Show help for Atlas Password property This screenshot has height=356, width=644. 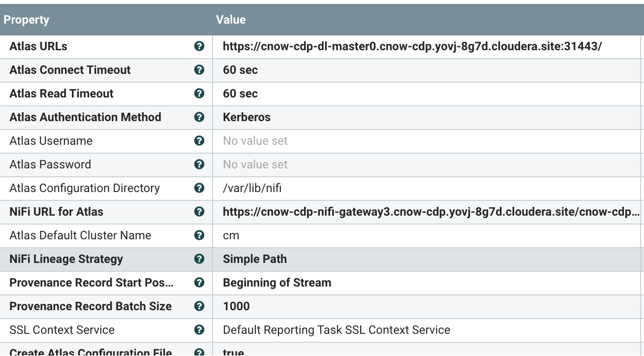click(x=199, y=164)
